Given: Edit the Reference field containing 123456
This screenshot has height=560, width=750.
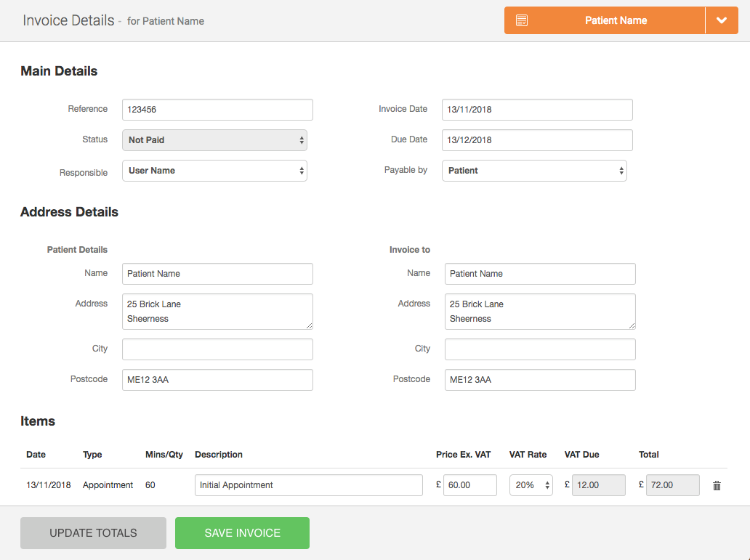Looking at the screenshot, I should coord(217,110).
